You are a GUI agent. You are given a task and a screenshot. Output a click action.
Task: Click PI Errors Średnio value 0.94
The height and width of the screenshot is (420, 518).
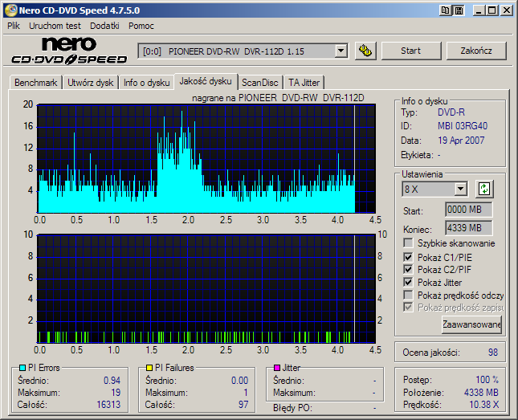point(112,381)
